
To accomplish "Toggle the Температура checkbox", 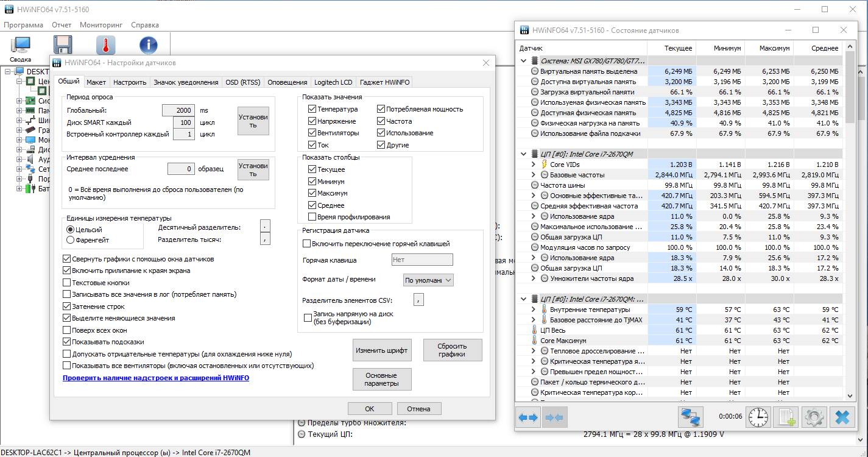I will [x=312, y=109].
